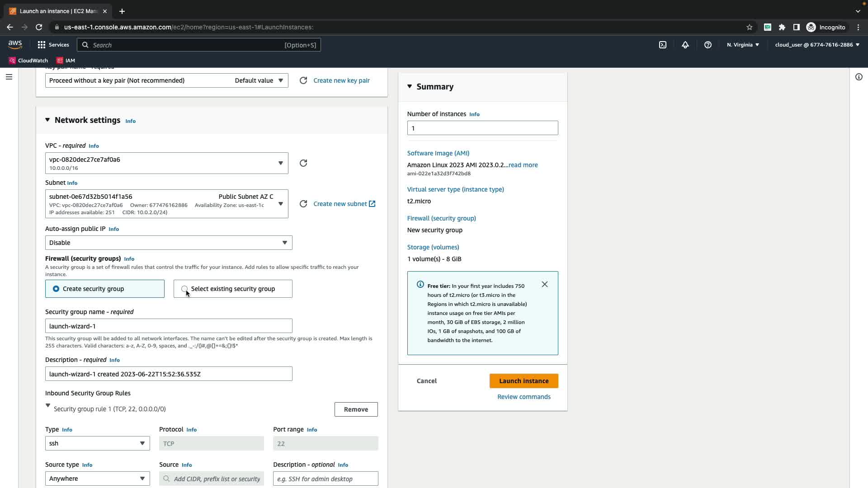Collapse Security group rule 1 details
This screenshot has width=868, height=488.
point(48,406)
